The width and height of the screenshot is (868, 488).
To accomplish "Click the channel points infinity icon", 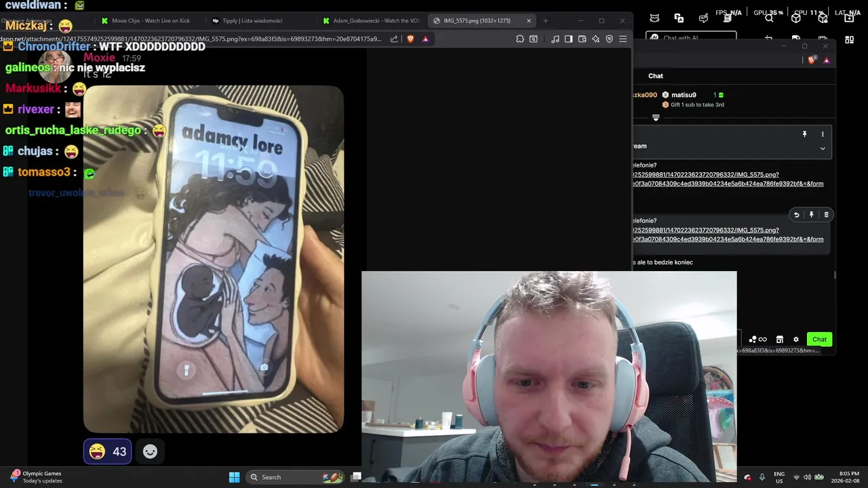I will click(x=763, y=340).
